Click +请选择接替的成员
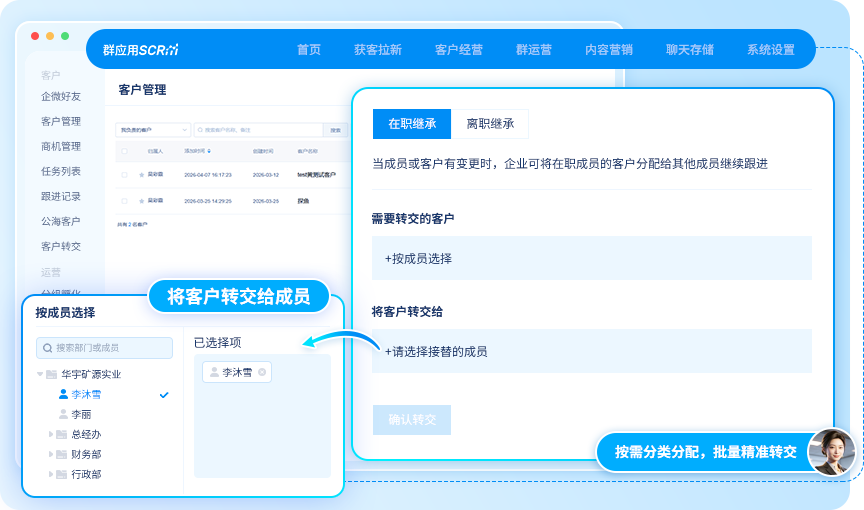Image resolution: width=864 pixels, height=510 pixels. tap(592, 351)
